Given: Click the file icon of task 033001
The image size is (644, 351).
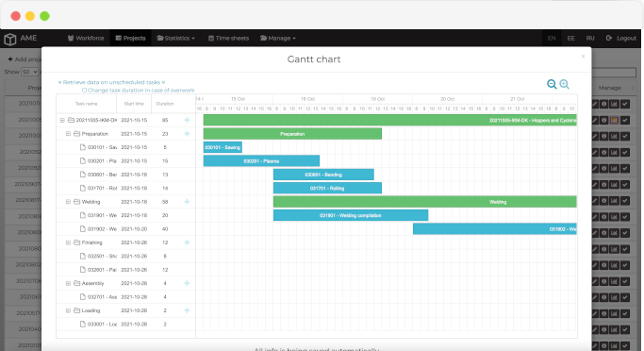Looking at the screenshot, I should 83,324.
